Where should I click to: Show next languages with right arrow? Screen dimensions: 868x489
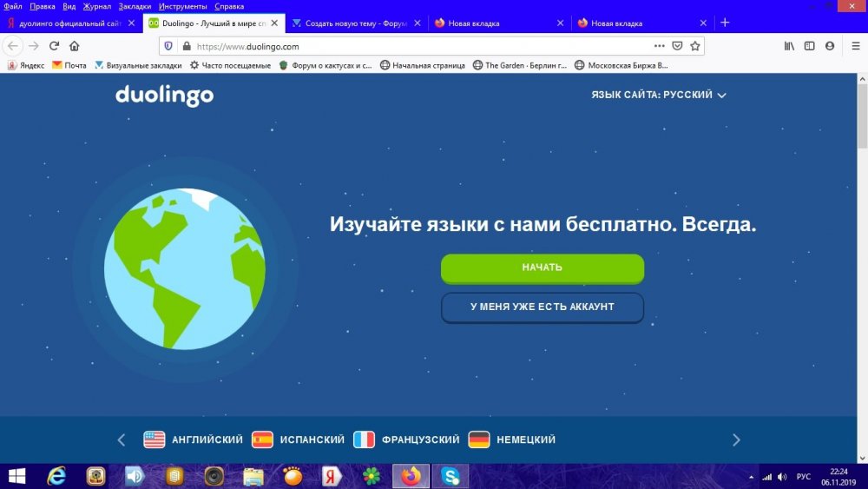pos(736,439)
